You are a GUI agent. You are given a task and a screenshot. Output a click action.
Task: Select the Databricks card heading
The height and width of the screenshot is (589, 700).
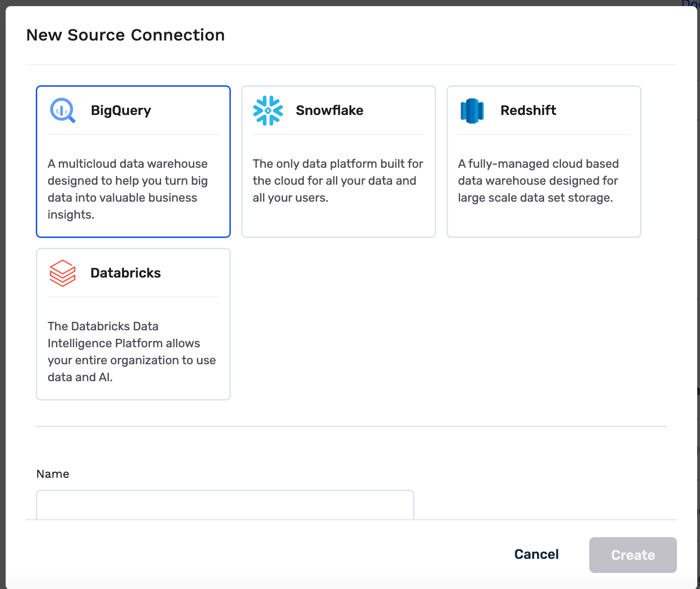(126, 273)
